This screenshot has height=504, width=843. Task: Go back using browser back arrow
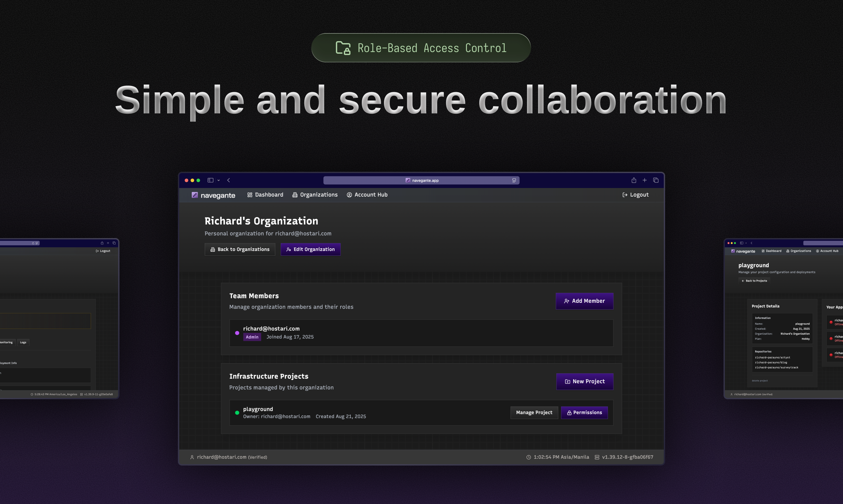(228, 180)
